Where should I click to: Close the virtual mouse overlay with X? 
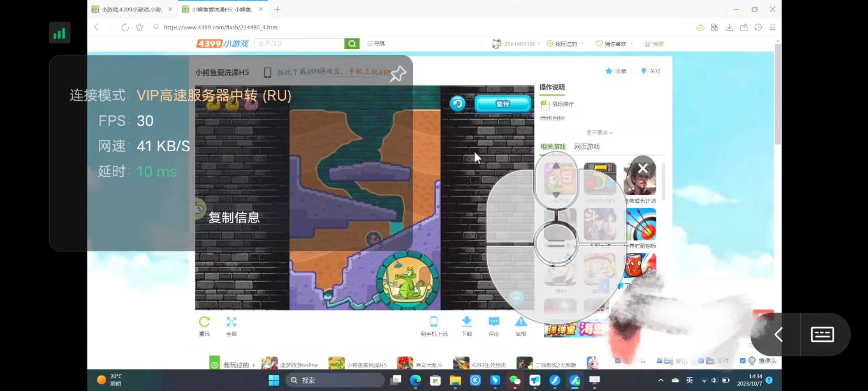pyautogui.click(x=643, y=168)
